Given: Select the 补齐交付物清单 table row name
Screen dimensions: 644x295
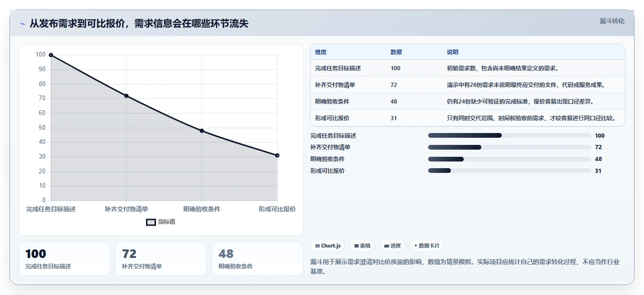Looking at the screenshot, I should 335,85.
